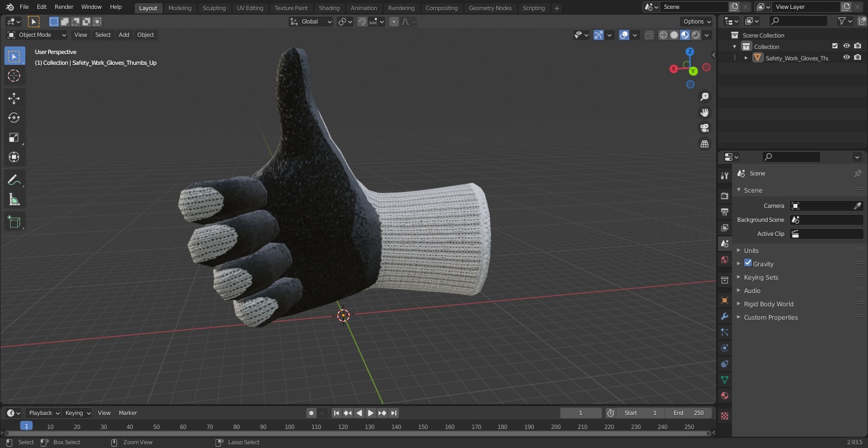Image resolution: width=868 pixels, height=448 pixels.
Task: Click the Marker button in timeline
Action: (128, 413)
